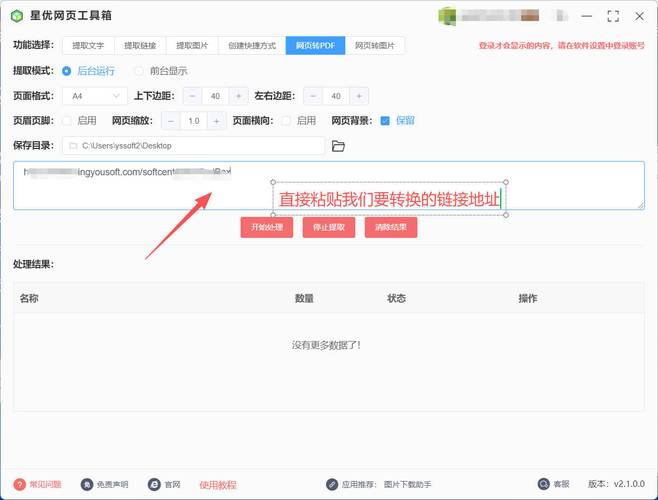
Task: Click the 清除结果 button
Action: click(x=391, y=227)
